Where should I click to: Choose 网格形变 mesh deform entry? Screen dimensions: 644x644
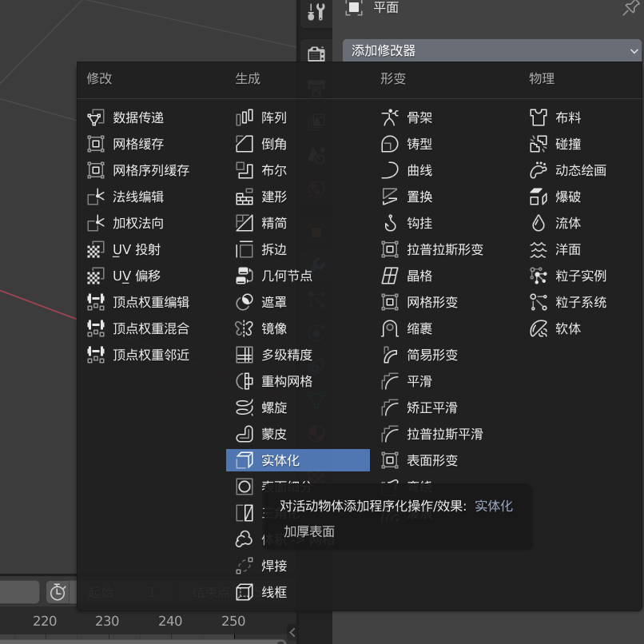click(x=446, y=302)
